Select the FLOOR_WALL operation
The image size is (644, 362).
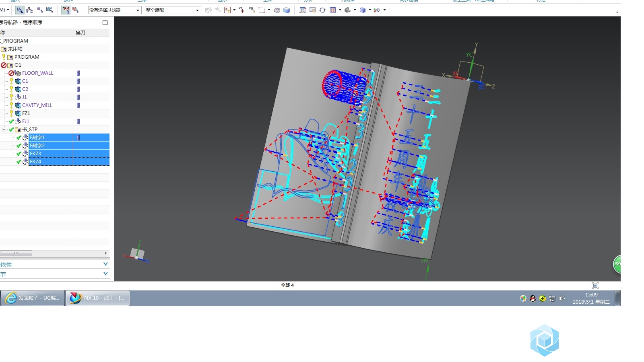tap(37, 73)
